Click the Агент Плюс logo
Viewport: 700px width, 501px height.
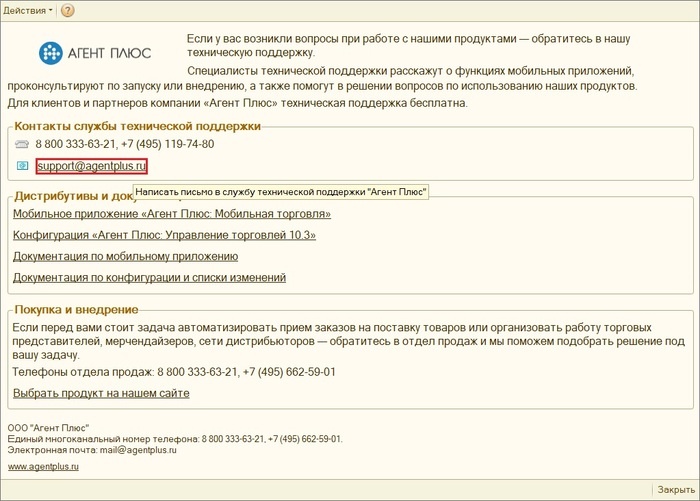(95, 53)
